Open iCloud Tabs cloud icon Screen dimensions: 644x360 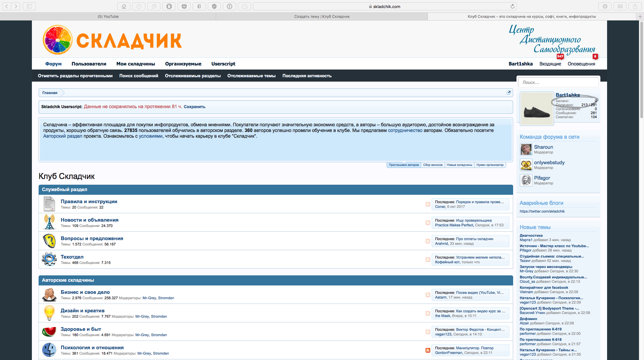pos(244,6)
